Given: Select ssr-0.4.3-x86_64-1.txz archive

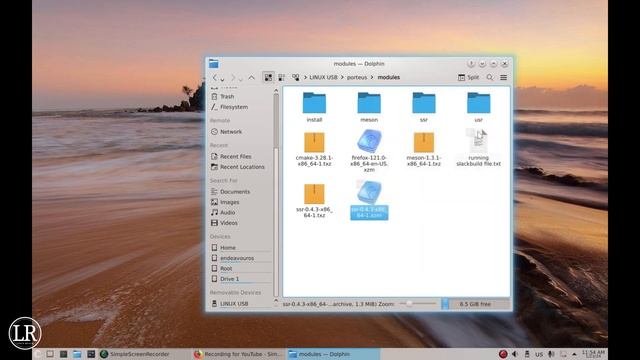Looking at the screenshot, I should [x=314, y=200].
